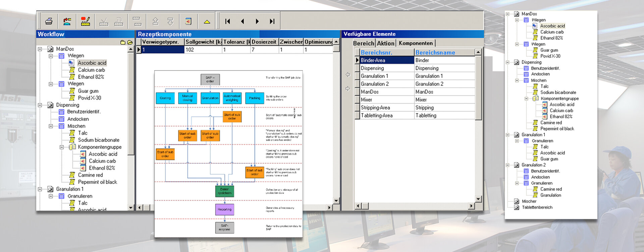Select Andocken in Workflow tree
The width and height of the screenshot is (644, 252).
pyautogui.click(x=78, y=119)
